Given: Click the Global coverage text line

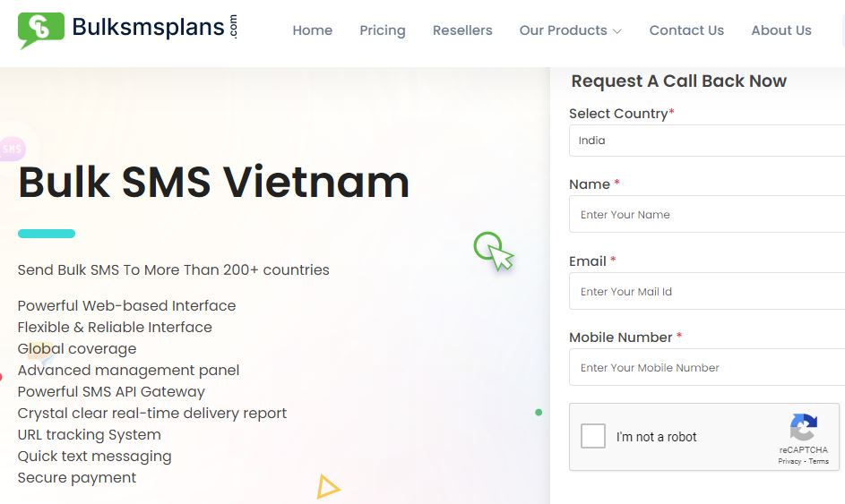Looking at the screenshot, I should click(x=77, y=349).
